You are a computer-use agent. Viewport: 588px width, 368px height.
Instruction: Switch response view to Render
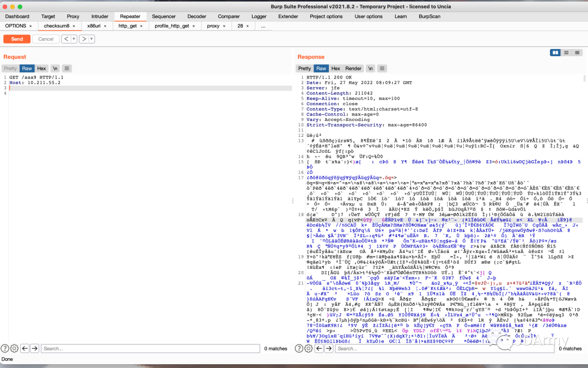coord(353,68)
